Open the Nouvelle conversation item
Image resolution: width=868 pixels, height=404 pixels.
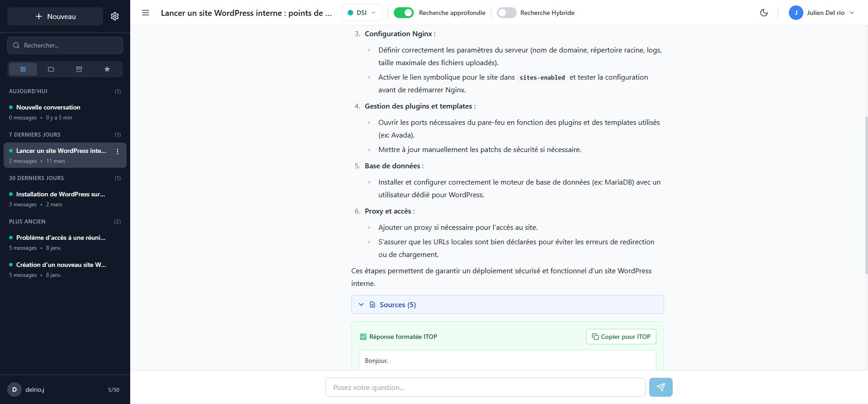point(48,107)
